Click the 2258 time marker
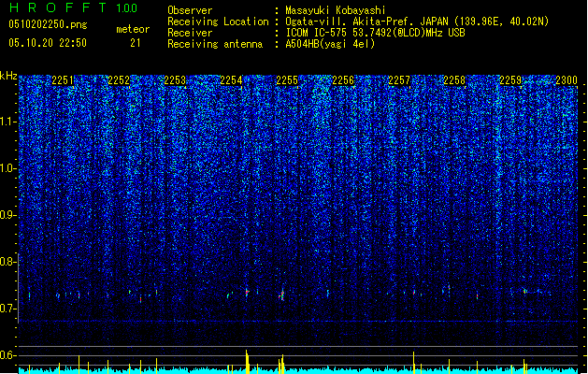588x374 pixels. pyautogui.click(x=454, y=80)
